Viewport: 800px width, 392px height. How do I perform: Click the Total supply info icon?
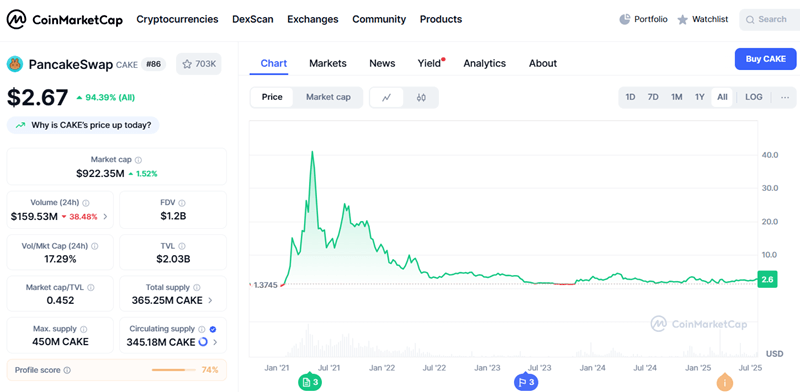tap(196, 288)
